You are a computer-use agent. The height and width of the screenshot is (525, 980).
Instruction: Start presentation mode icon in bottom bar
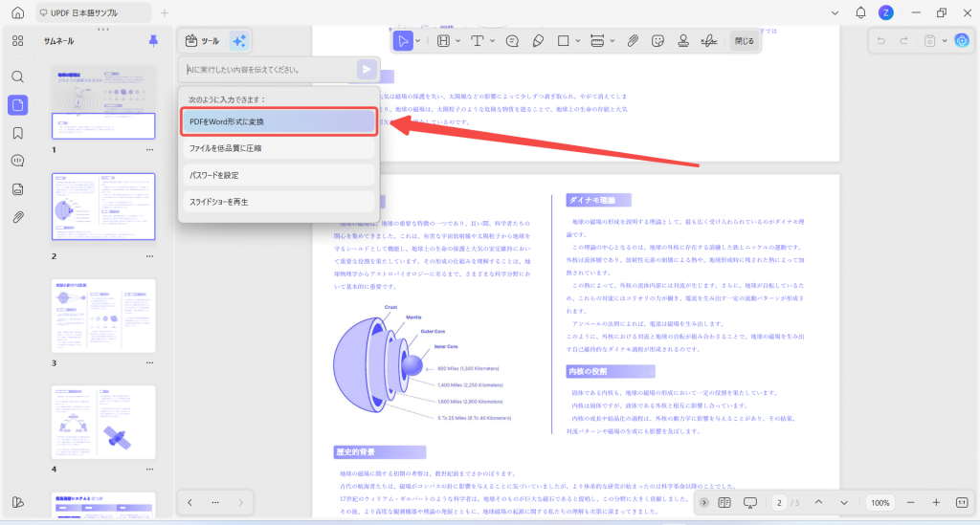coord(750,502)
